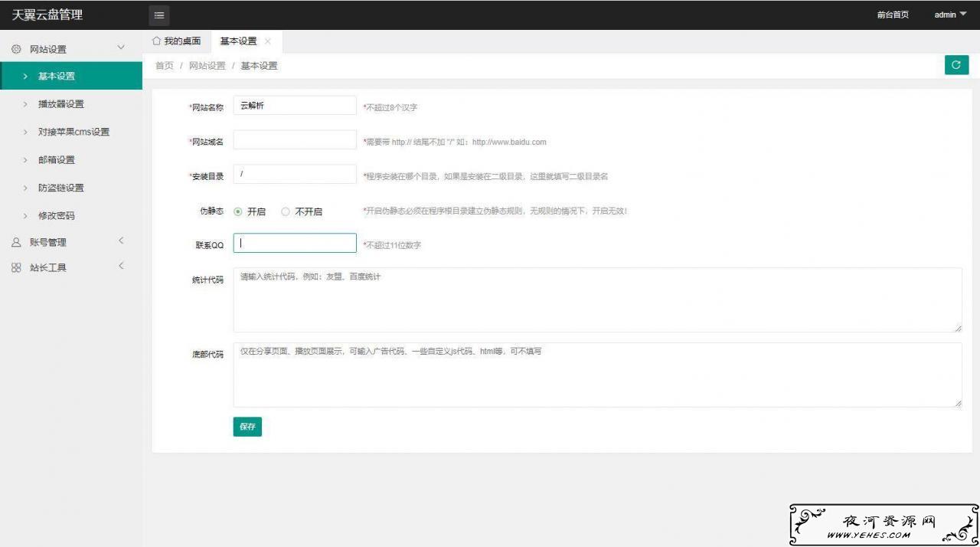Image resolution: width=980 pixels, height=547 pixels.
Task: Select the 不开启 radio button
Action: pos(286,211)
